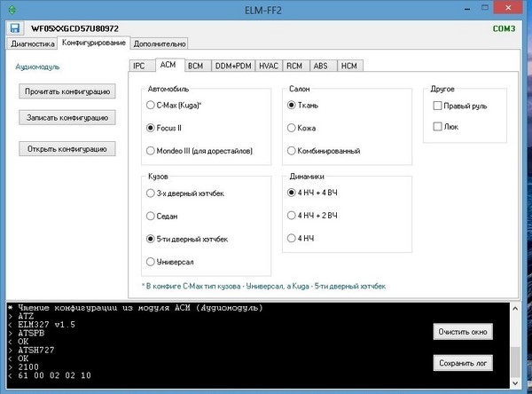Enable the Правый руль checkbox
532x394 pixels.
point(437,106)
